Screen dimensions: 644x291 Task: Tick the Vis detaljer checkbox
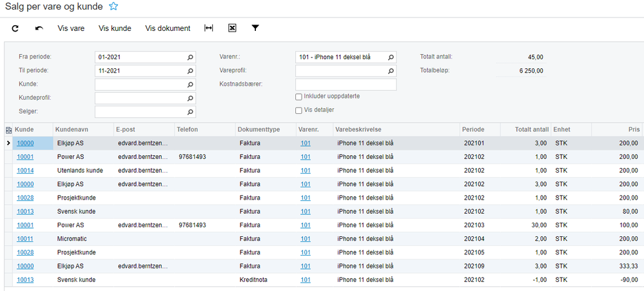[x=298, y=110]
